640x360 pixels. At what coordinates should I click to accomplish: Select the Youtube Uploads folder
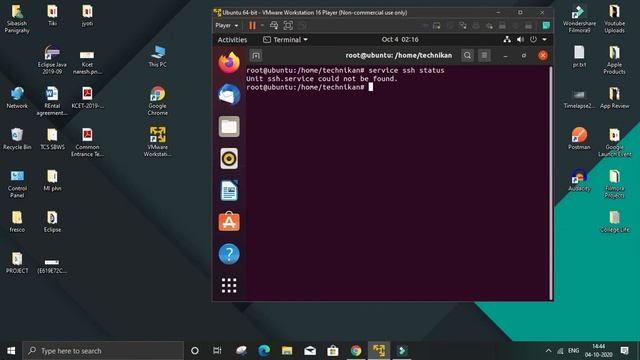pos(614,19)
